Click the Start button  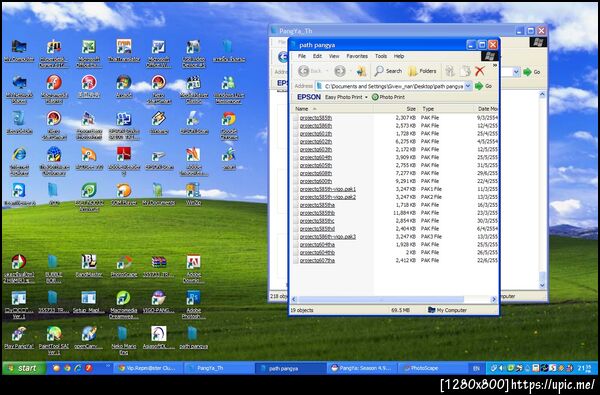[x=24, y=368]
